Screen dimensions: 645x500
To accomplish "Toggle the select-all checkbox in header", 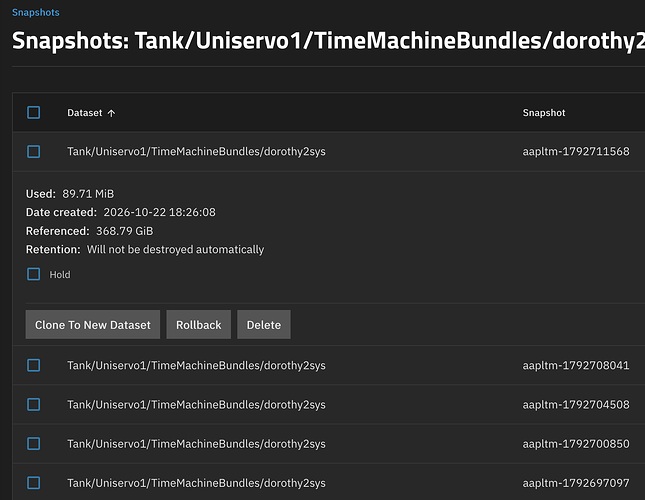I will point(34,112).
